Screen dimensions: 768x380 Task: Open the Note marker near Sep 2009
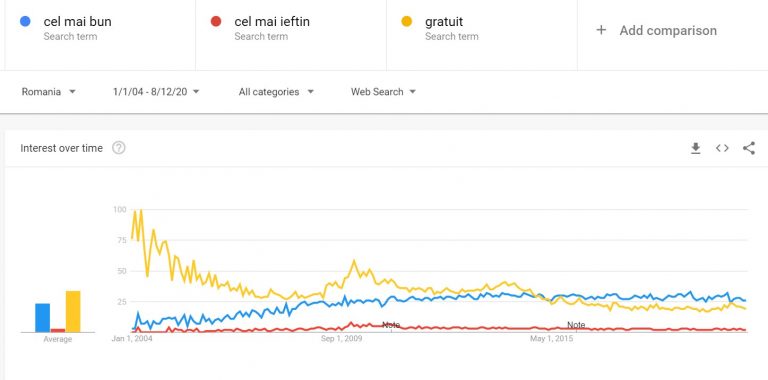pyautogui.click(x=391, y=325)
